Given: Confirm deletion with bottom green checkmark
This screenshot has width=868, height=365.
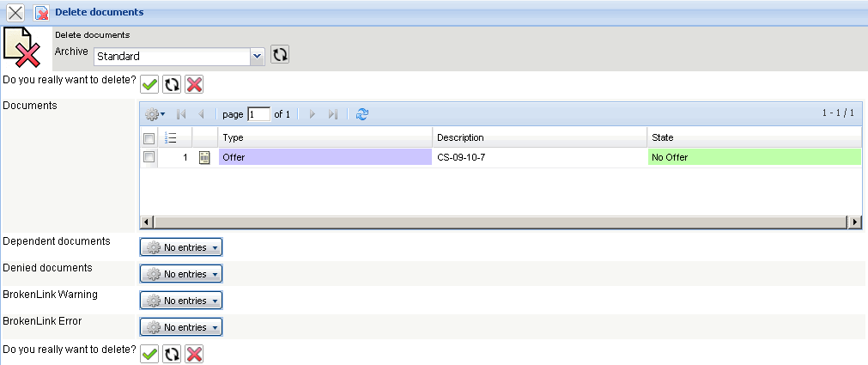Looking at the screenshot, I should click(x=149, y=354).
